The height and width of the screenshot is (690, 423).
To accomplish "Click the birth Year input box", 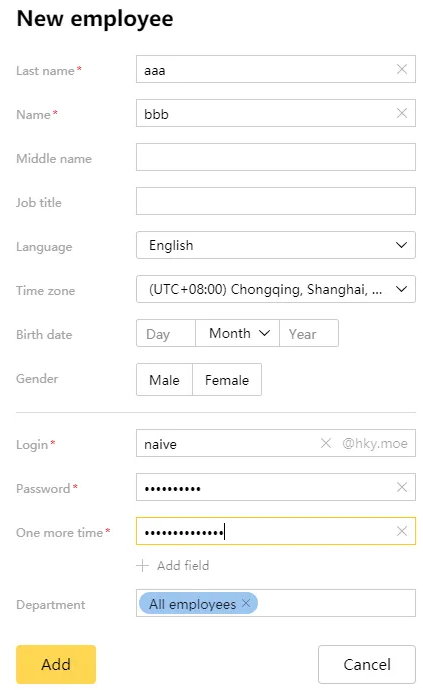I will tap(309, 333).
